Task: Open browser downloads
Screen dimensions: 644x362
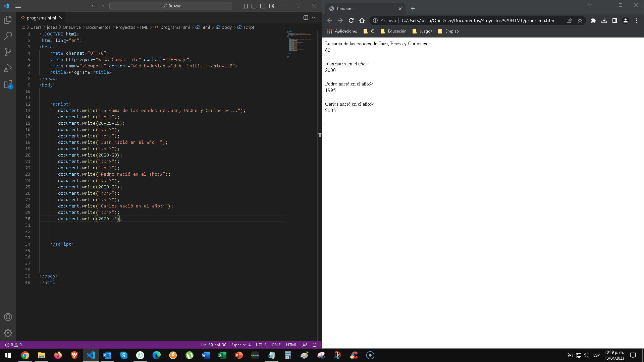Action: click(x=604, y=20)
